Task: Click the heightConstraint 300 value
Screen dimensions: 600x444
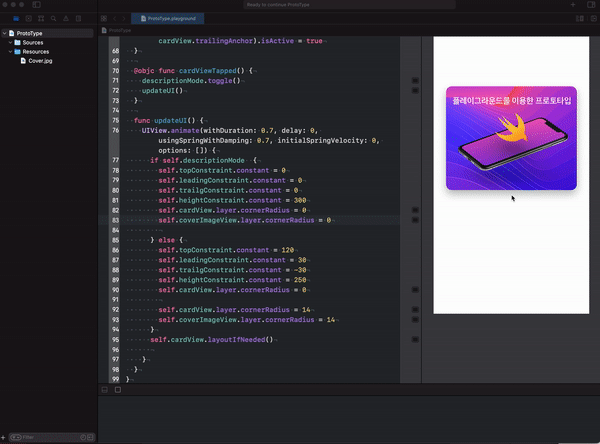Action: [x=300, y=200]
